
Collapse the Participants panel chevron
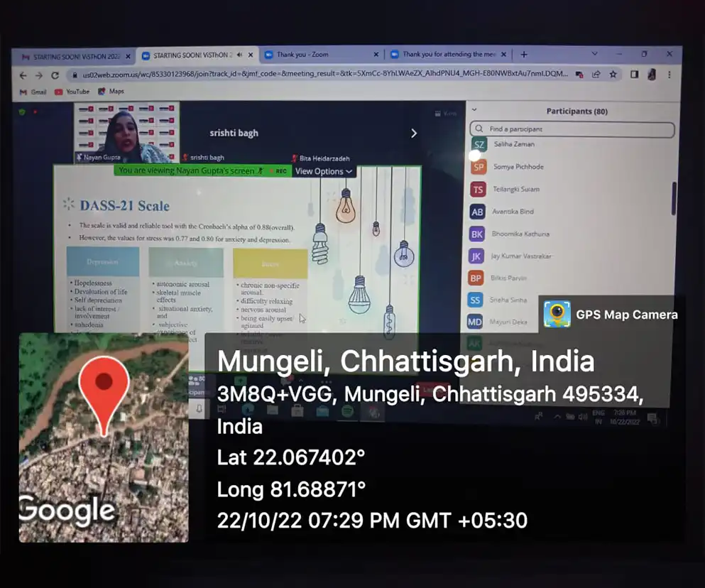(x=474, y=109)
